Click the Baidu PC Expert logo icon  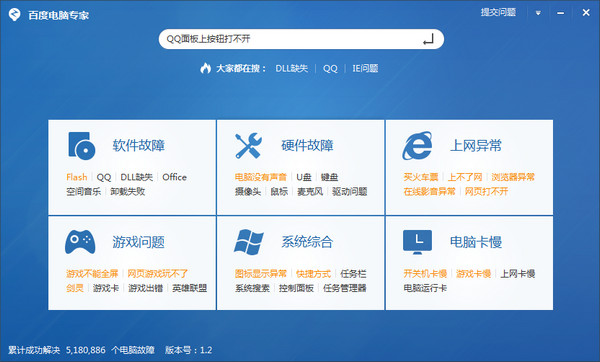(x=15, y=15)
